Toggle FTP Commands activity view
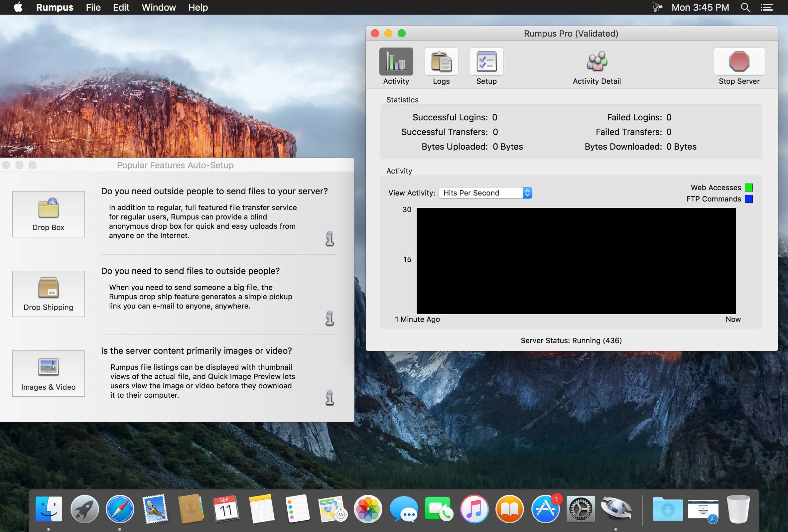Image resolution: width=788 pixels, height=532 pixels. tap(749, 199)
